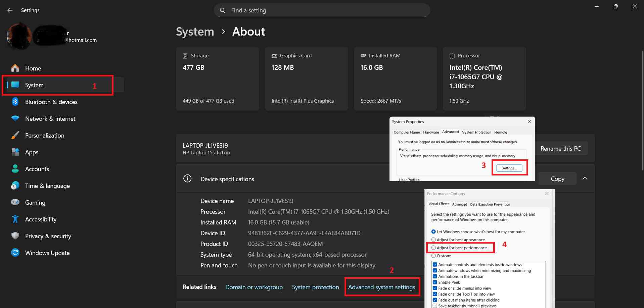
Task: Click System in the breadcrumb path
Action: pyautogui.click(x=195, y=32)
